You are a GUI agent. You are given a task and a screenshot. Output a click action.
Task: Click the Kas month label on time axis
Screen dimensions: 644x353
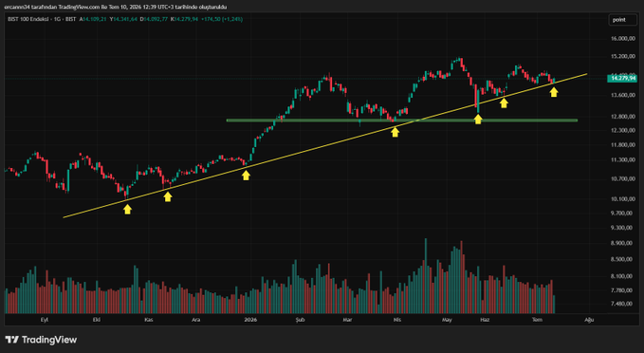point(148,320)
